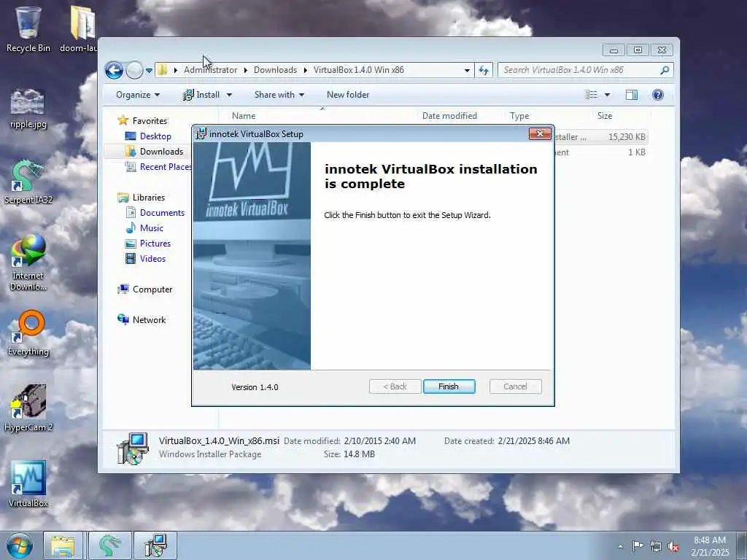Click the Install toolbar button
The height and width of the screenshot is (560, 747).
coord(201,95)
